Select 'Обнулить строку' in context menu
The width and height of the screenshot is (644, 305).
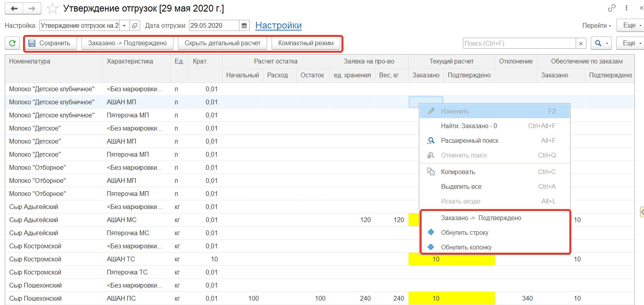(x=465, y=232)
